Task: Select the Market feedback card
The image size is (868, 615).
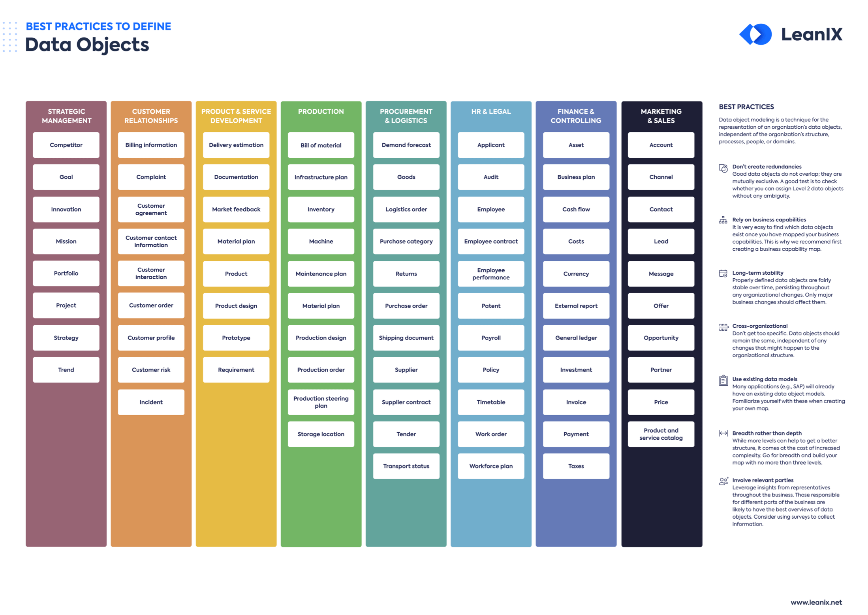Action: pos(236,209)
